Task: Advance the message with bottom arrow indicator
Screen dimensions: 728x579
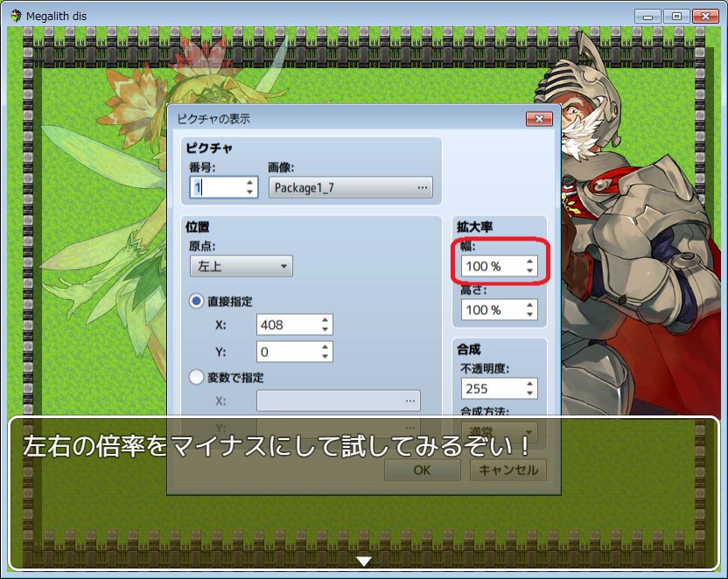Action: click(x=363, y=562)
